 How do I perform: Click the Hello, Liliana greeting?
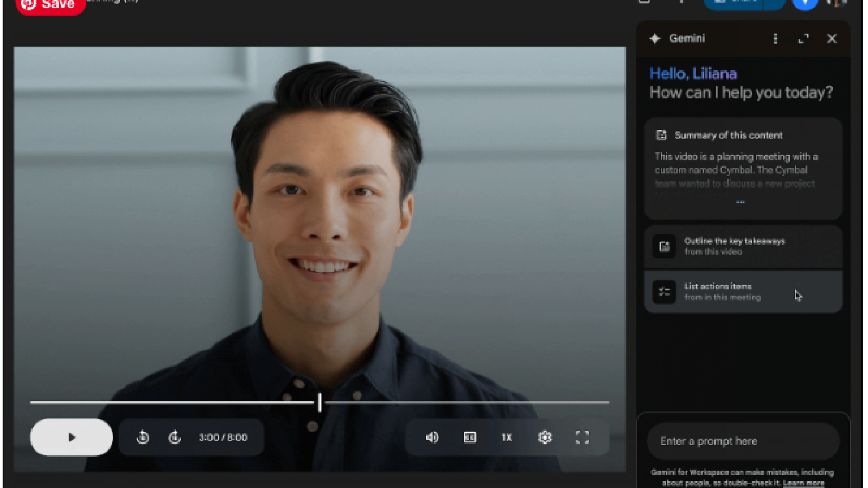(693, 73)
